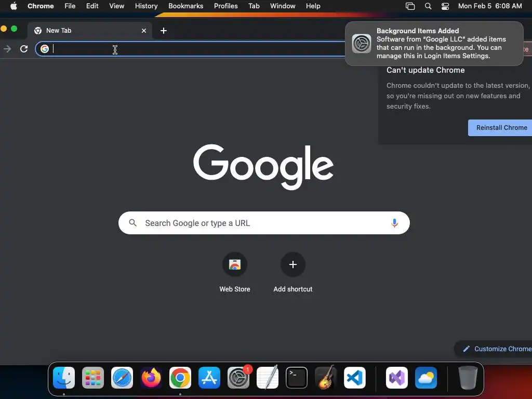532x399 pixels.
Task: Open the weather cloud app in the Dock
Action: tap(426, 378)
